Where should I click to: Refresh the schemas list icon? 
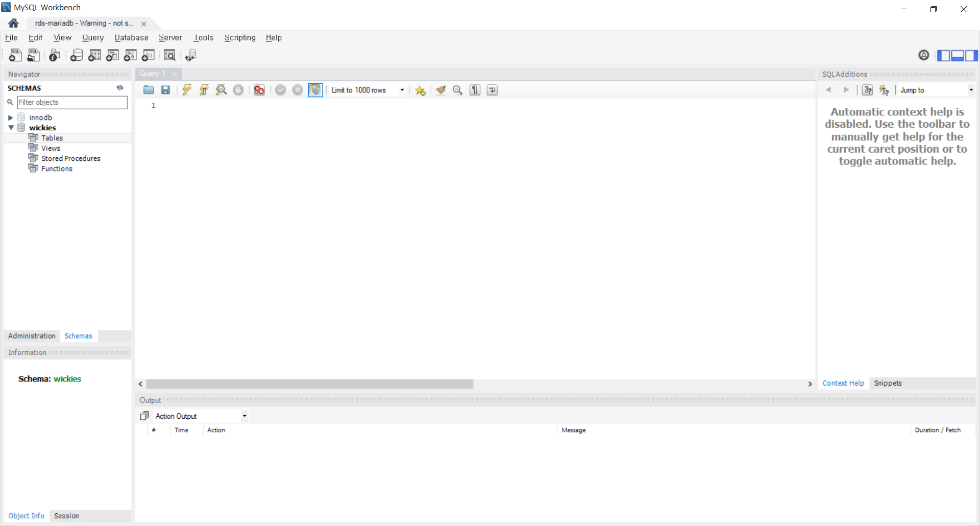(x=120, y=88)
